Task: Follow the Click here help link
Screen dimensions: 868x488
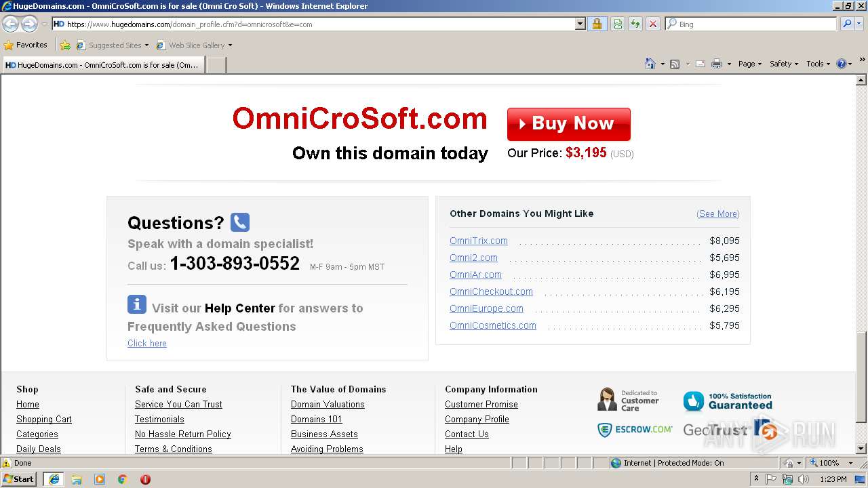Action: pyautogui.click(x=147, y=343)
